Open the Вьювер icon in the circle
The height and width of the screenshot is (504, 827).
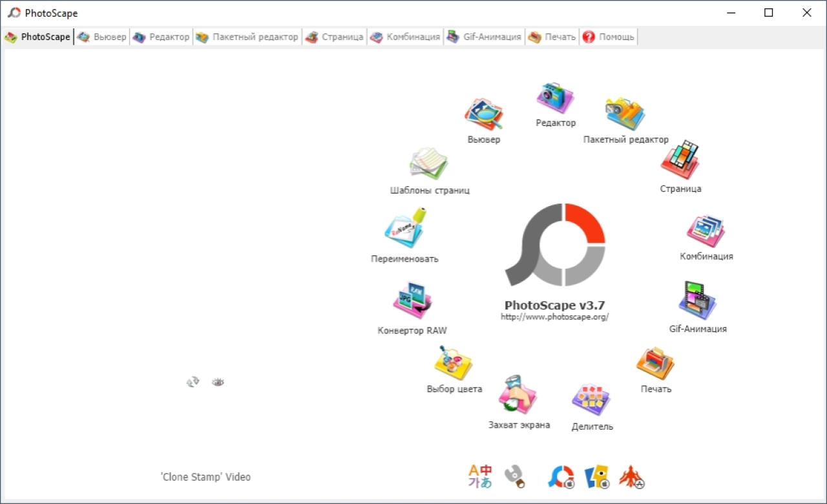[484, 114]
